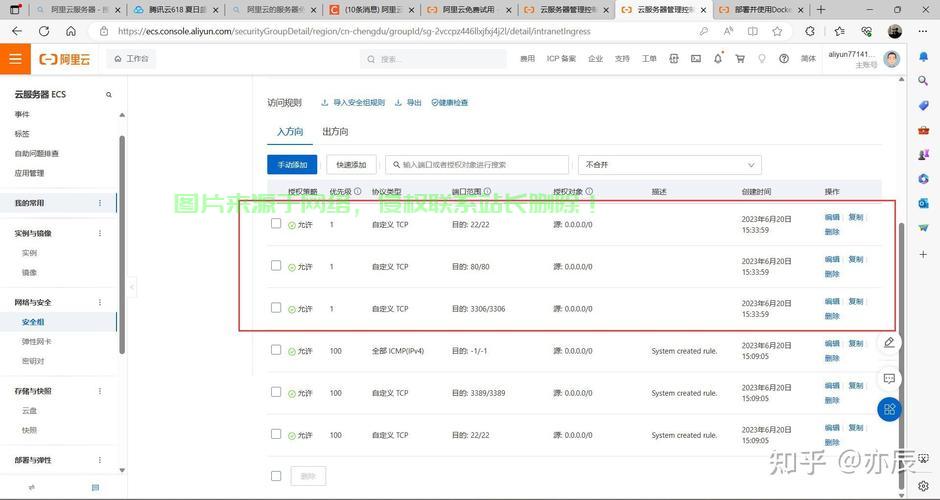This screenshot has width=940, height=500.
Task: Open 网络与安全 section options menu
Action: (x=100, y=302)
